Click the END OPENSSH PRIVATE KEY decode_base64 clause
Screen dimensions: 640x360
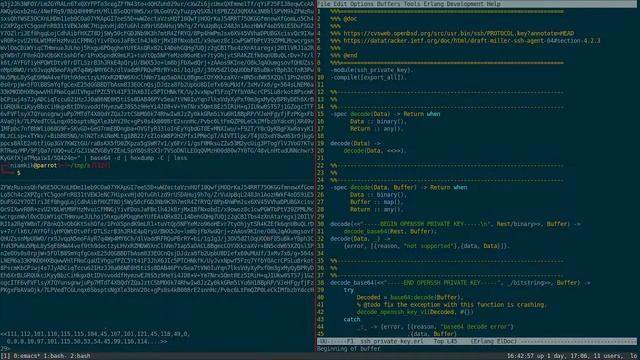click(460, 282)
